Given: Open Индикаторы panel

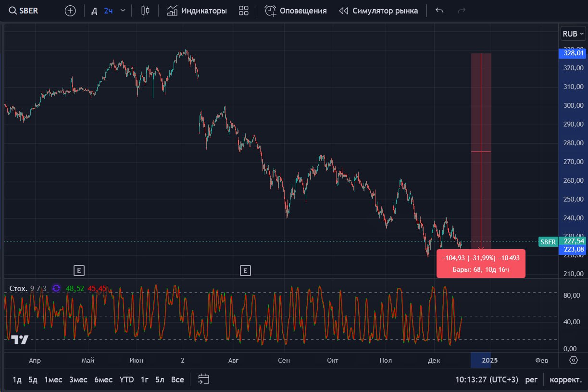Looking at the screenshot, I should pos(197,11).
